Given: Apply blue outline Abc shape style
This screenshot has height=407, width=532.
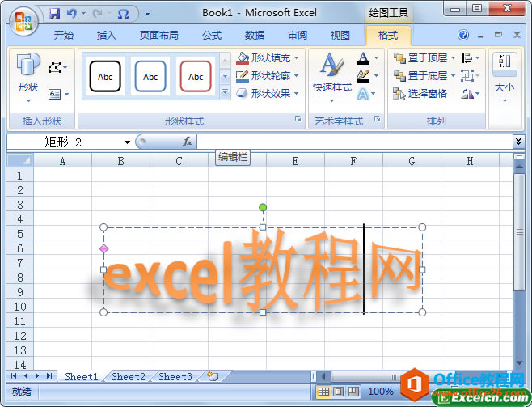Looking at the screenshot, I should tap(150, 76).
